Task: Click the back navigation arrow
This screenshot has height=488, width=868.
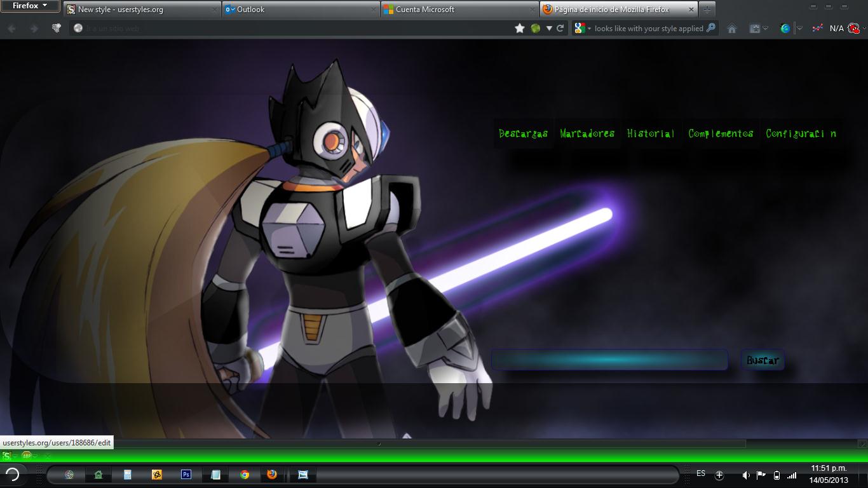Action: click(x=10, y=28)
